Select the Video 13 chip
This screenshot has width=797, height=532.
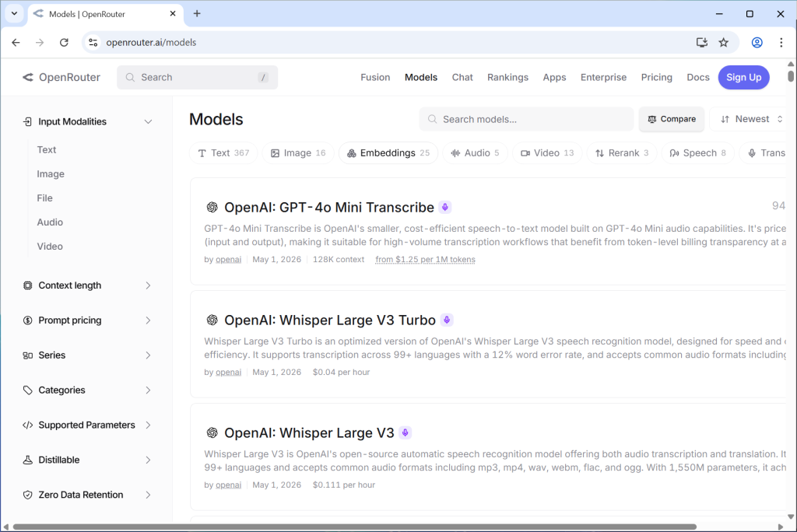tap(547, 153)
